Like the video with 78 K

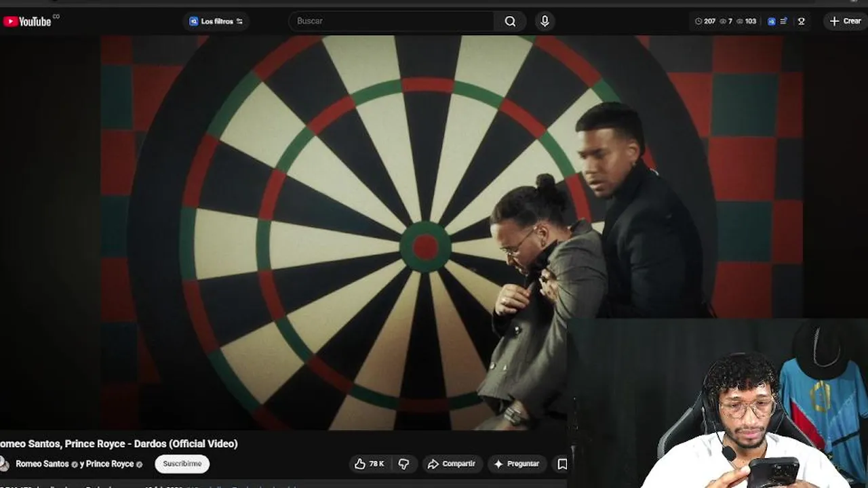370,464
